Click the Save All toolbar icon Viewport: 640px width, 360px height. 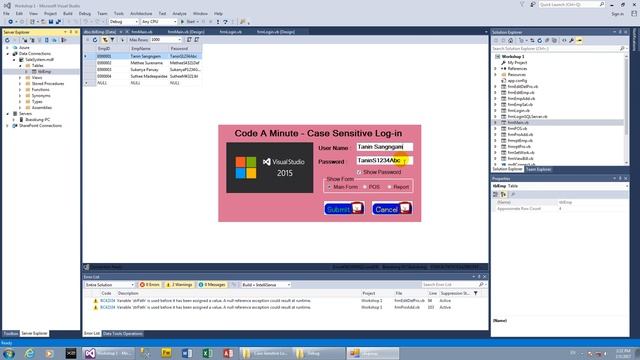58,22
